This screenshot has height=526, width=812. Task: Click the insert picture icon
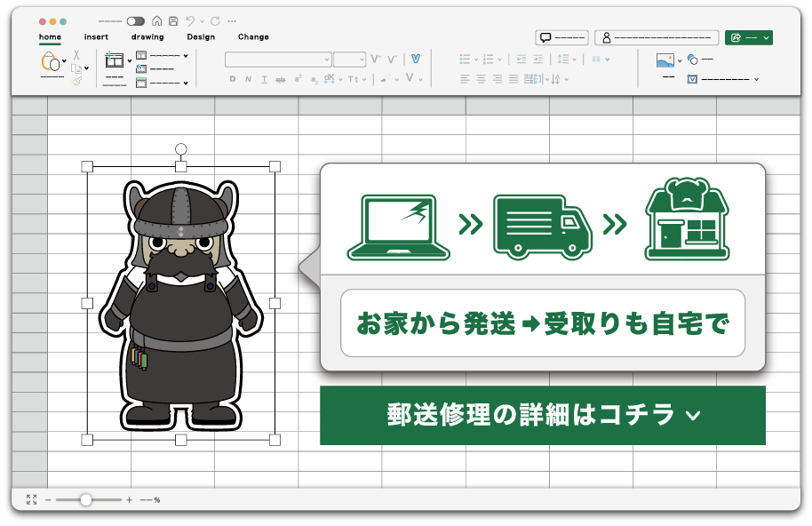[x=665, y=60]
